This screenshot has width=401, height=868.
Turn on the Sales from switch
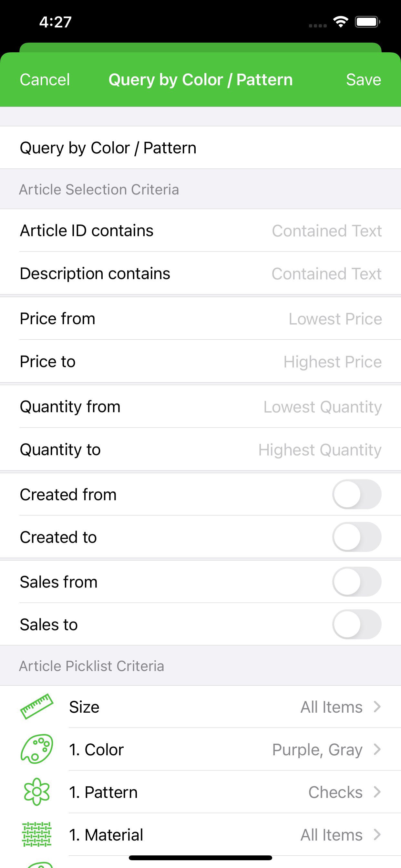(x=357, y=582)
